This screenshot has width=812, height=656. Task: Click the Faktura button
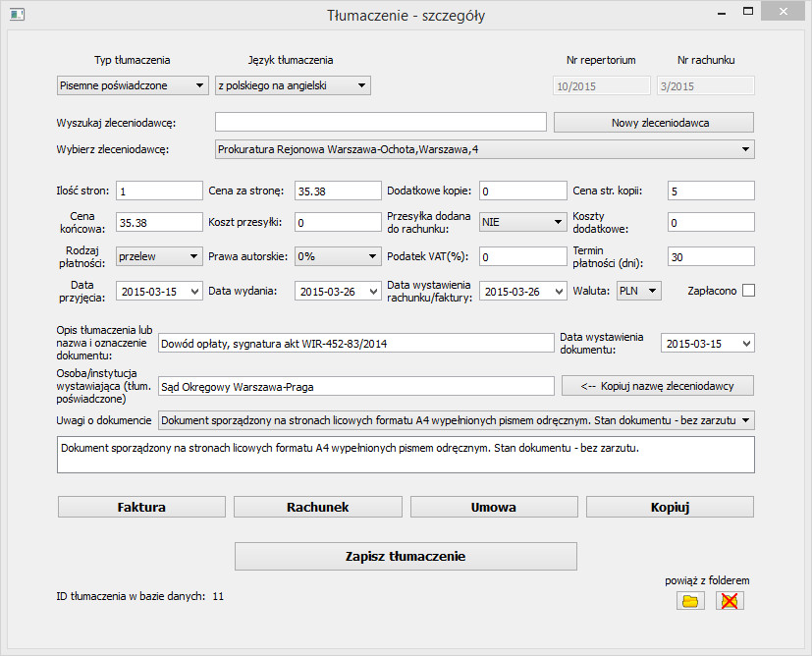tap(141, 507)
